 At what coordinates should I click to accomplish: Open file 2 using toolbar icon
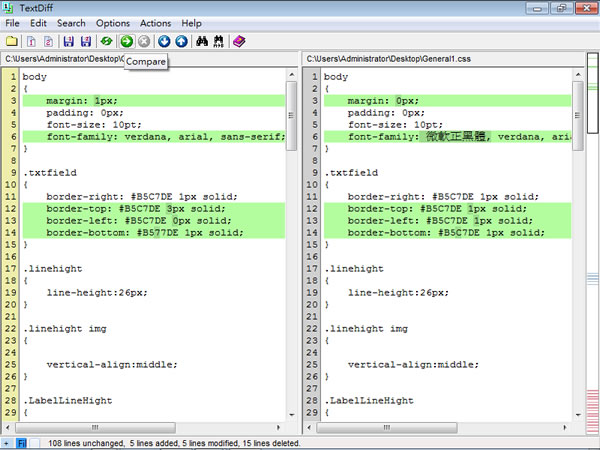(x=48, y=41)
